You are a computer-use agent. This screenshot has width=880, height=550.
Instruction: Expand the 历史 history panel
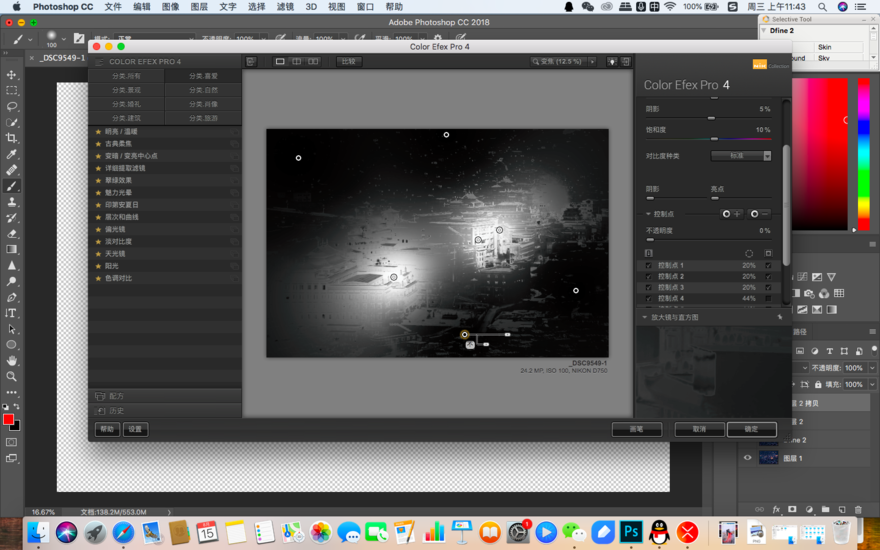[x=165, y=411]
